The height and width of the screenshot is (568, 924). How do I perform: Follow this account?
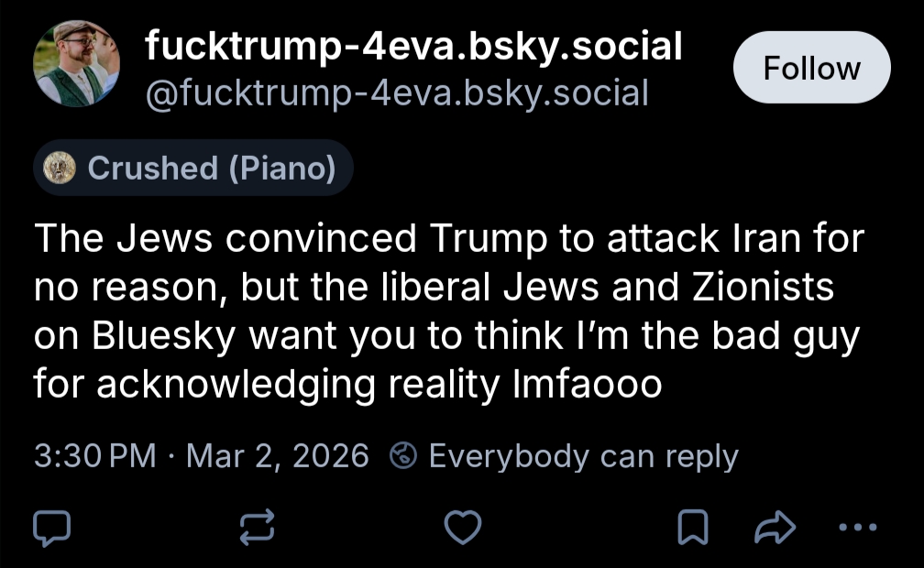(x=811, y=68)
